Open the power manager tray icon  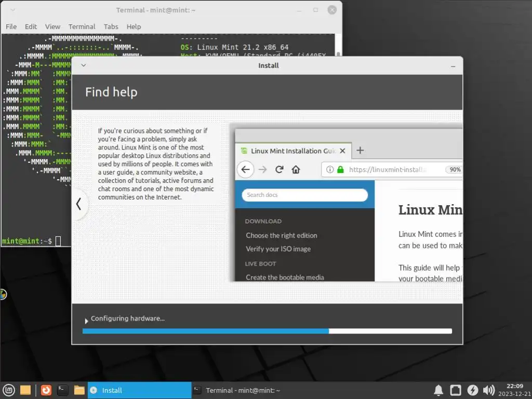pyautogui.click(x=472, y=390)
